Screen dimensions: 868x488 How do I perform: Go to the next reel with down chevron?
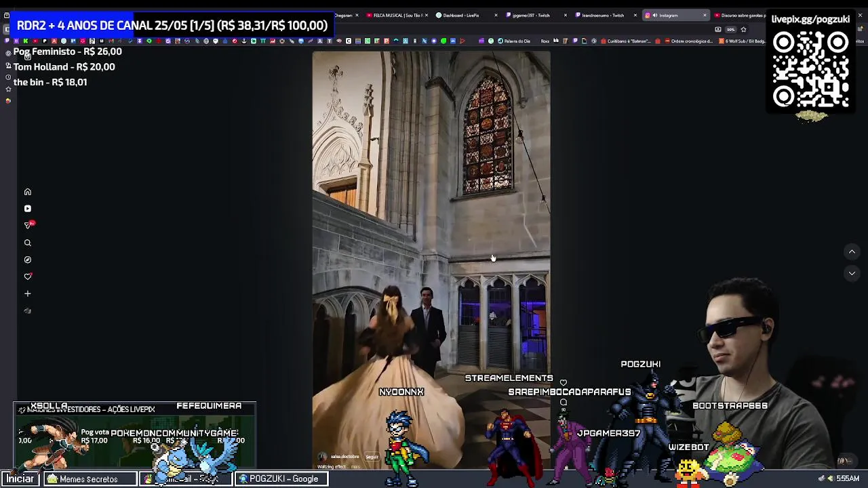point(852,273)
